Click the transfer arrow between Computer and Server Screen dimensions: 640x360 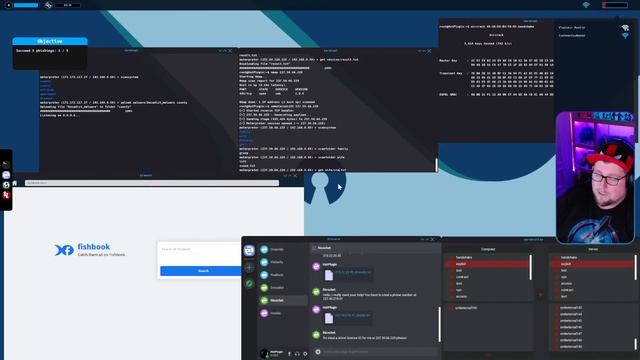tap(541, 294)
